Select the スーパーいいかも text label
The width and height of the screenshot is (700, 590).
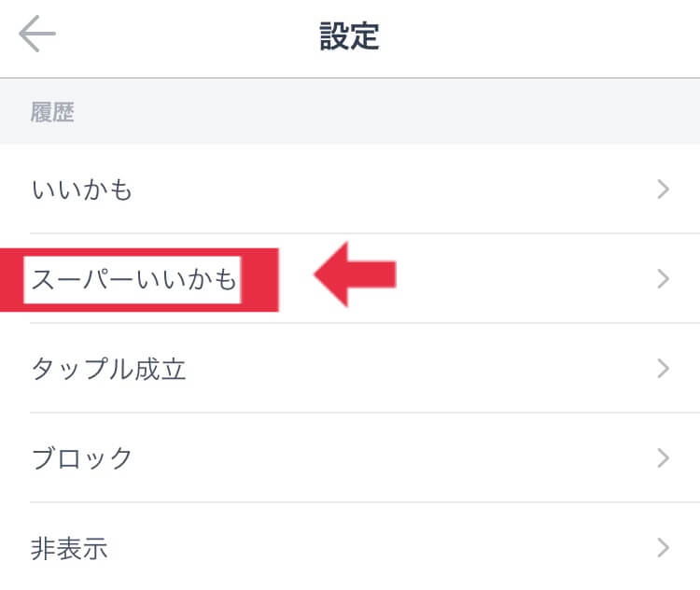click(x=134, y=278)
